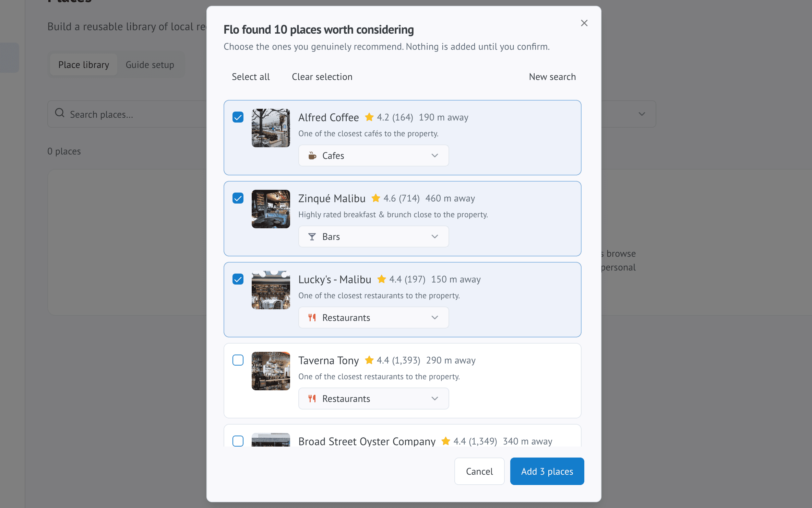Click Select all
This screenshot has height=508, width=812.
251,77
